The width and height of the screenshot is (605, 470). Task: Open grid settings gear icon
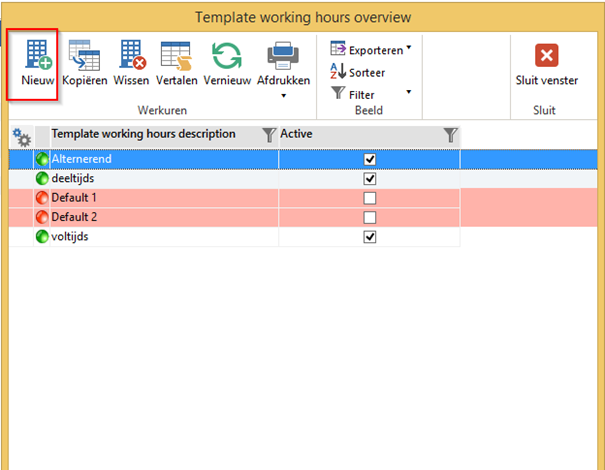[x=21, y=135]
